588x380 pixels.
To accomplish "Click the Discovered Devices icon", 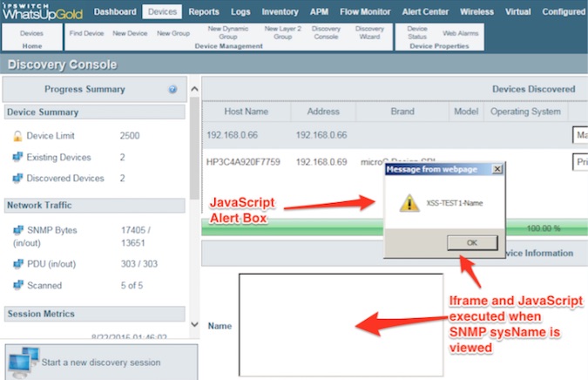I will point(17,179).
